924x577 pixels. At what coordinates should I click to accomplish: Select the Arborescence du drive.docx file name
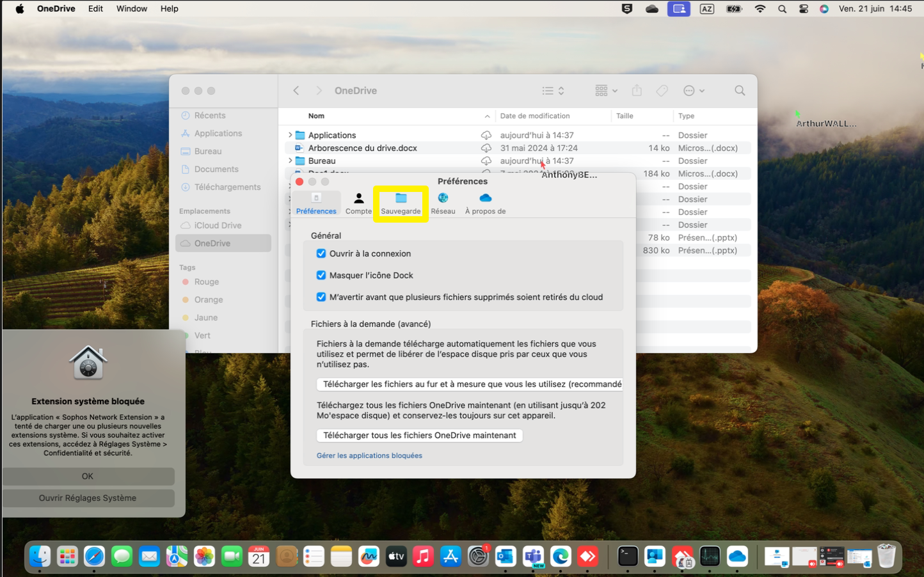363,148
